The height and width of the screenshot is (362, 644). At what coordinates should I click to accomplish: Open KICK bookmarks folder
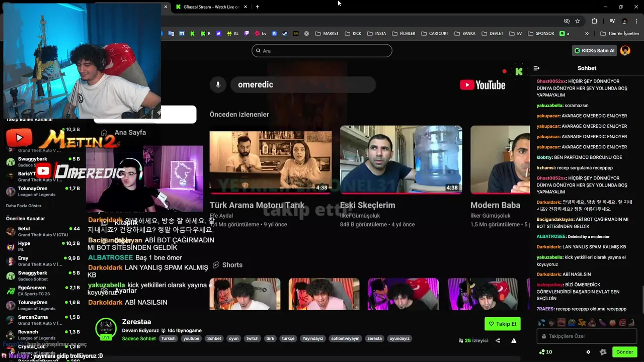coord(353,33)
